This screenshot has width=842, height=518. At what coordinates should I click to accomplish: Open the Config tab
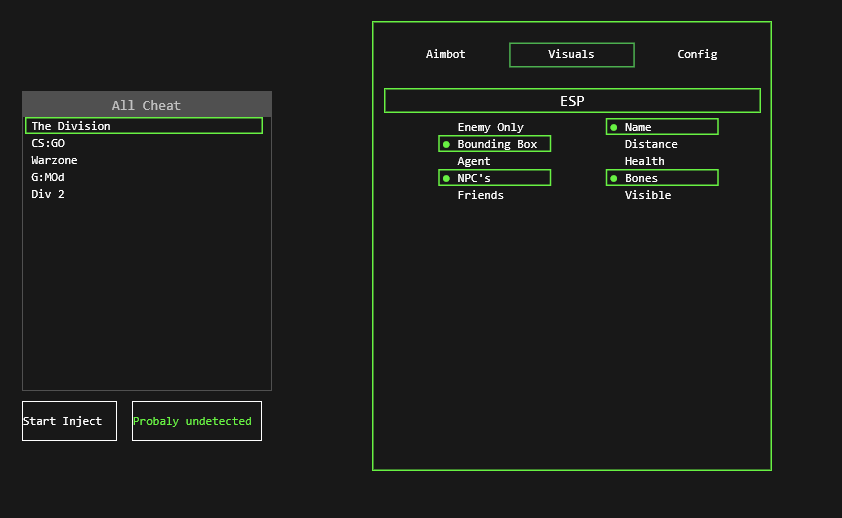click(697, 55)
